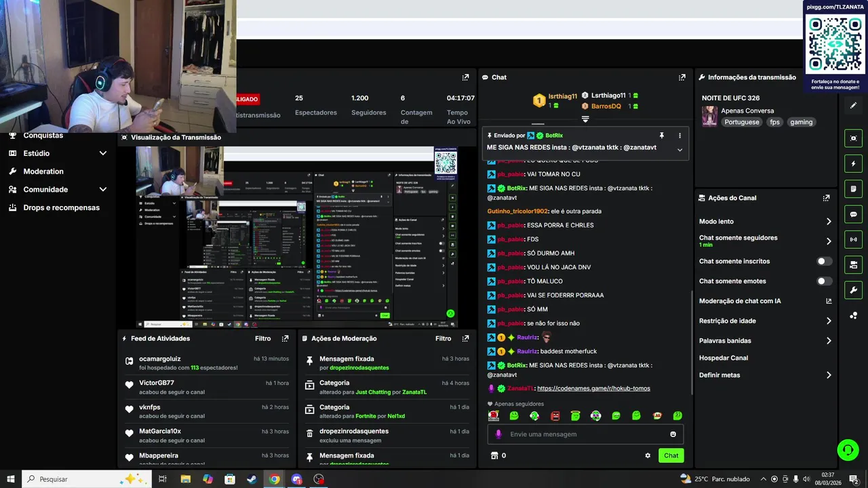The height and width of the screenshot is (488, 868).
Task: Expand the pinned message chevron
Action: pos(679,150)
